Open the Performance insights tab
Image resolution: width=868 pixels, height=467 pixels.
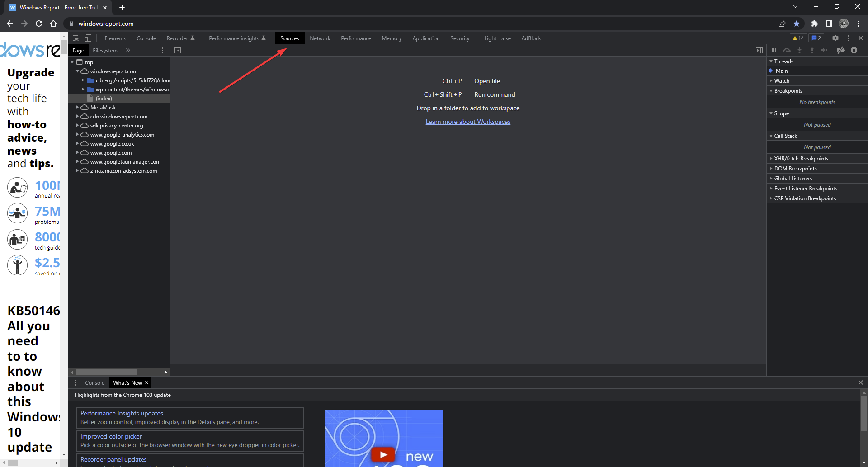237,38
